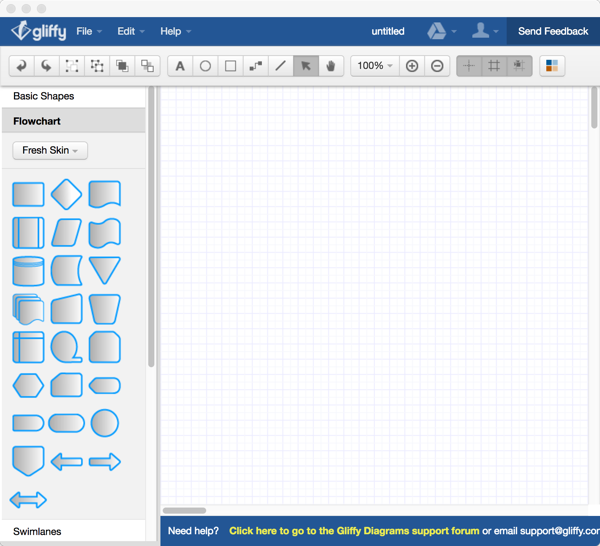Click the redo arrow in toolbar

(x=46, y=66)
